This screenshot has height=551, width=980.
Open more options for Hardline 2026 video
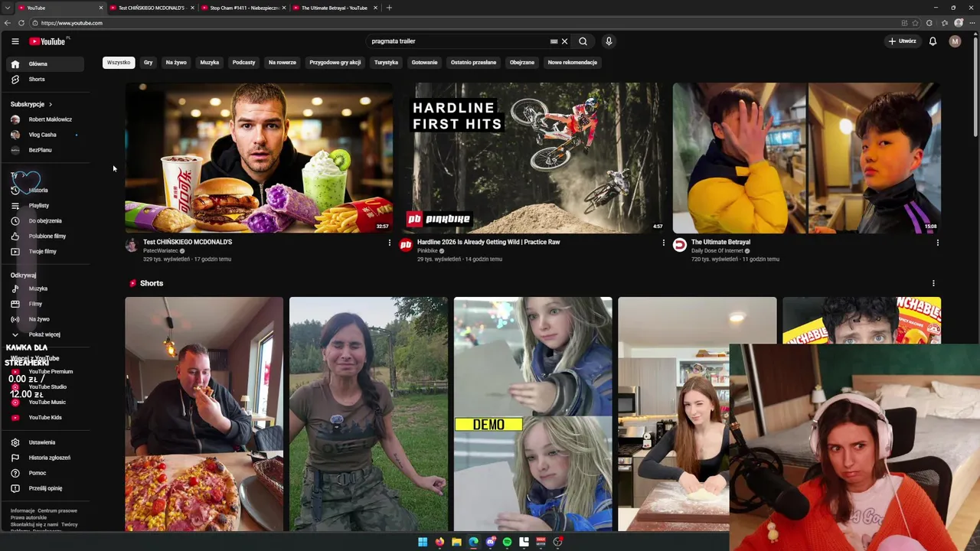(x=663, y=243)
